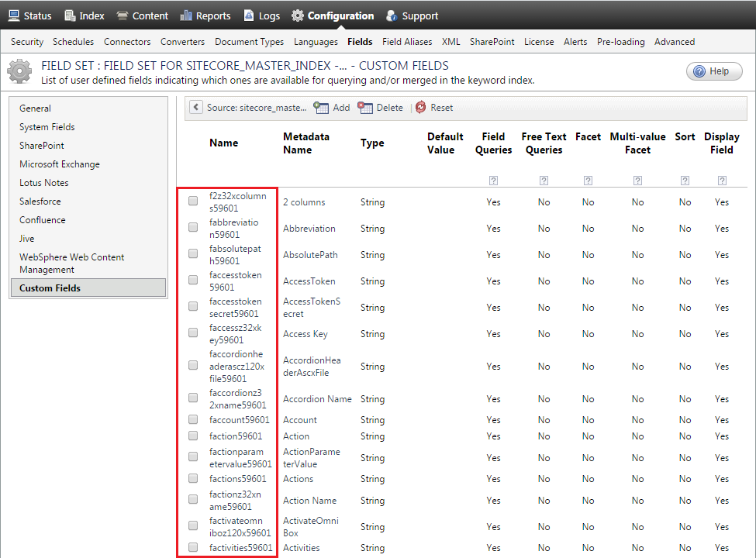Click the Help button
The height and width of the screenshot is (558, 756).
713,71
